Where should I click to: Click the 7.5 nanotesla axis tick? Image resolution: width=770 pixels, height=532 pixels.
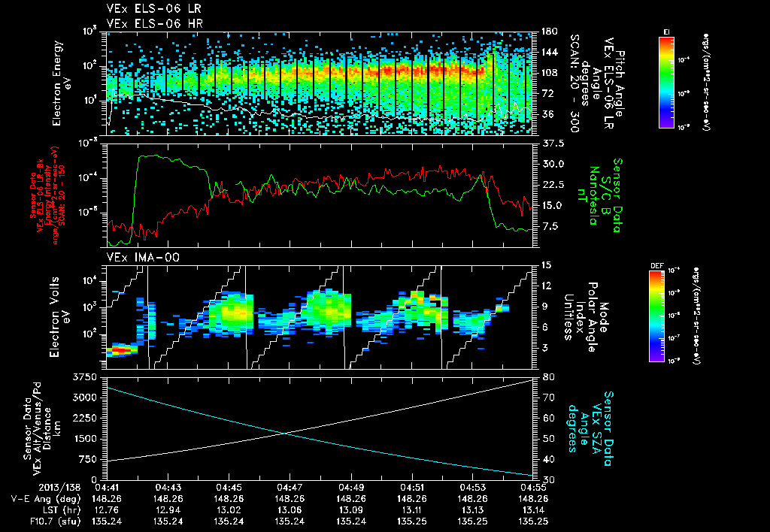[x=550, y=225]
